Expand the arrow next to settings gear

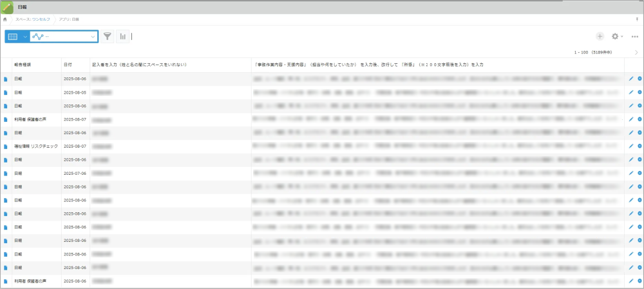pos(622,37)
